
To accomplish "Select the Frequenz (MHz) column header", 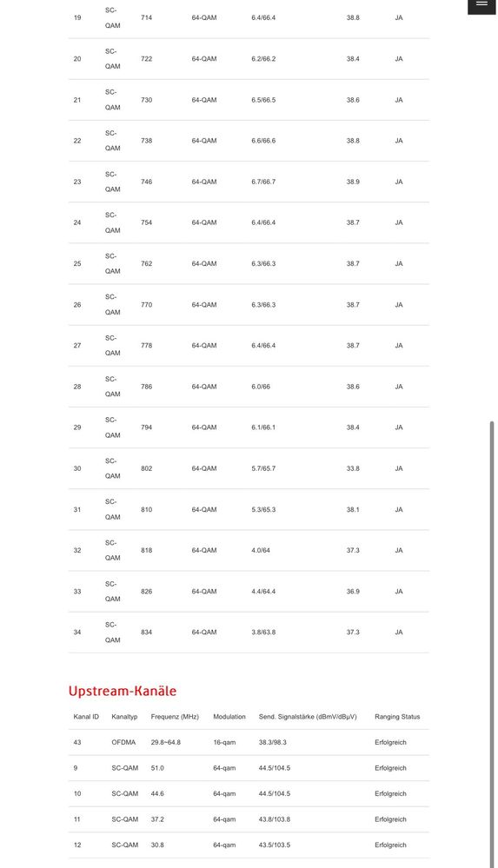I will [x=175, y=716].
